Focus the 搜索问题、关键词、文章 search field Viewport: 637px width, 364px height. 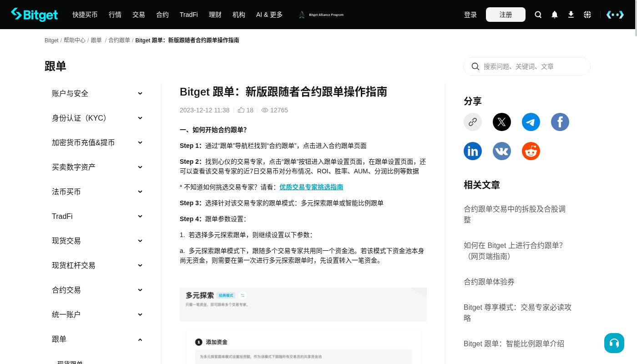tap(527, 66)
